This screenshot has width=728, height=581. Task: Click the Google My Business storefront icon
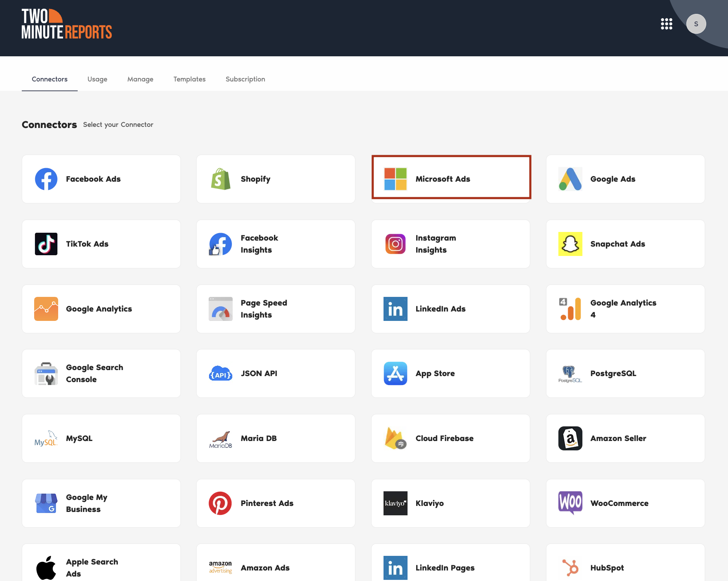point(46,503)
